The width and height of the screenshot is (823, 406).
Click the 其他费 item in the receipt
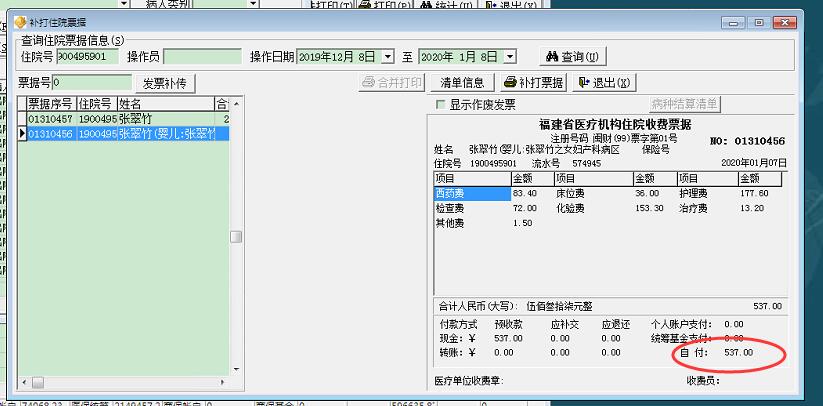click(x=450, y=223)
